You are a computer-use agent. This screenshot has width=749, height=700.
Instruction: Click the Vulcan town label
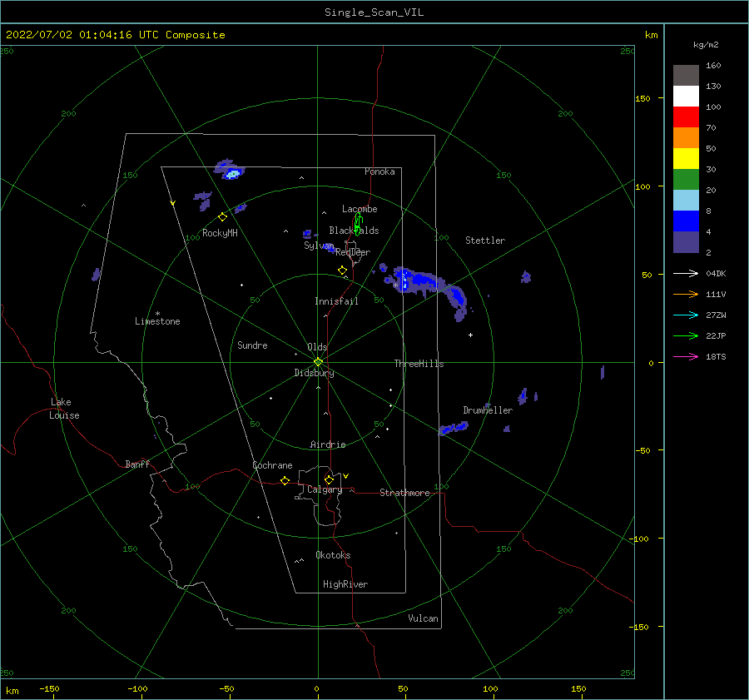(423, 618)
